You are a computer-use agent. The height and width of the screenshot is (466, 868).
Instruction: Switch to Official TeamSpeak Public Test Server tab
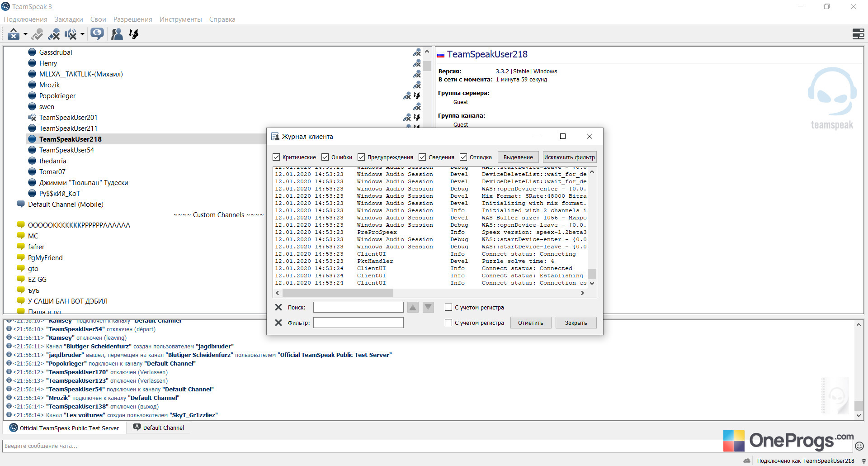click(x=64, y=428)
